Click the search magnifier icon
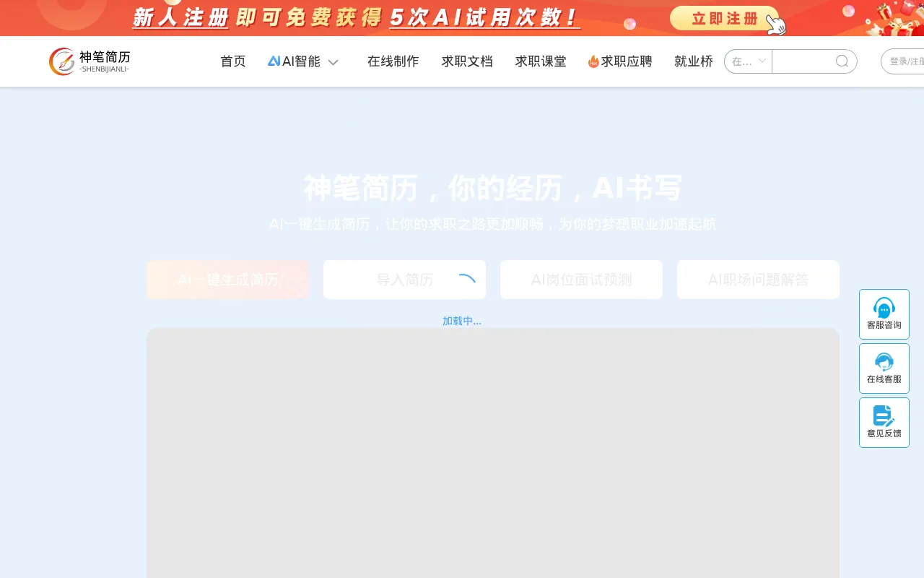Image resolution: width=924 pixels, height=578 pixels. pos(842,61)
